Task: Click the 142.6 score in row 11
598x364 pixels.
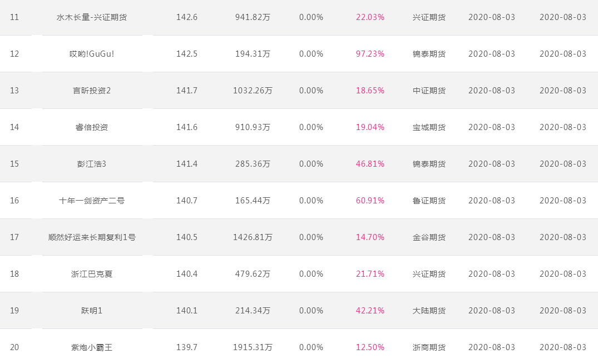Action: coord(187,17)
